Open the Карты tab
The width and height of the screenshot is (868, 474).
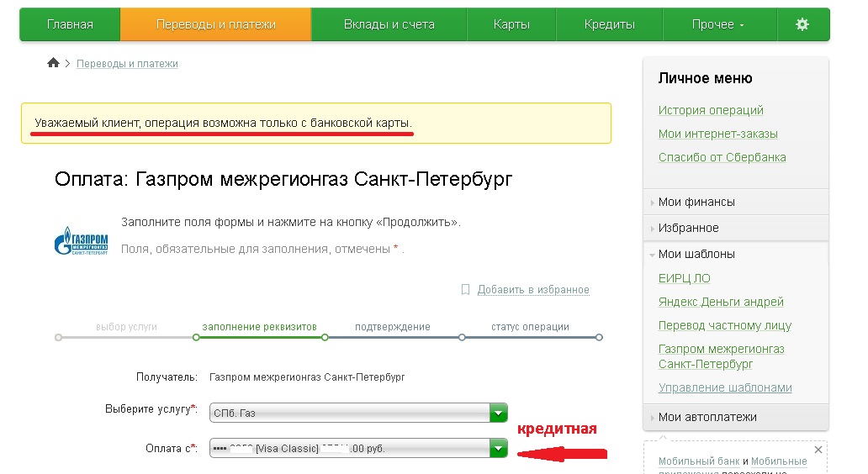(511, 24)
